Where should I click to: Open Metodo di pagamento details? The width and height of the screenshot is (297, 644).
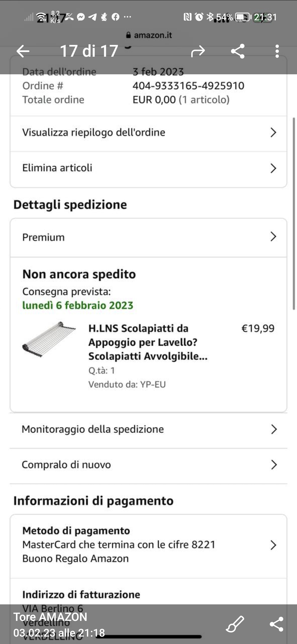click(148, 545)
